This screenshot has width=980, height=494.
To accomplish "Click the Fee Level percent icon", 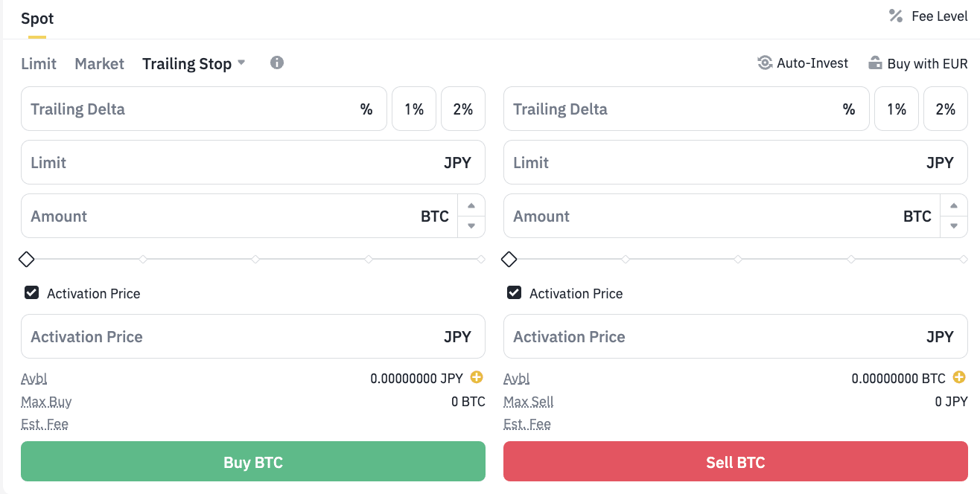I will click(x=896, y=16).
